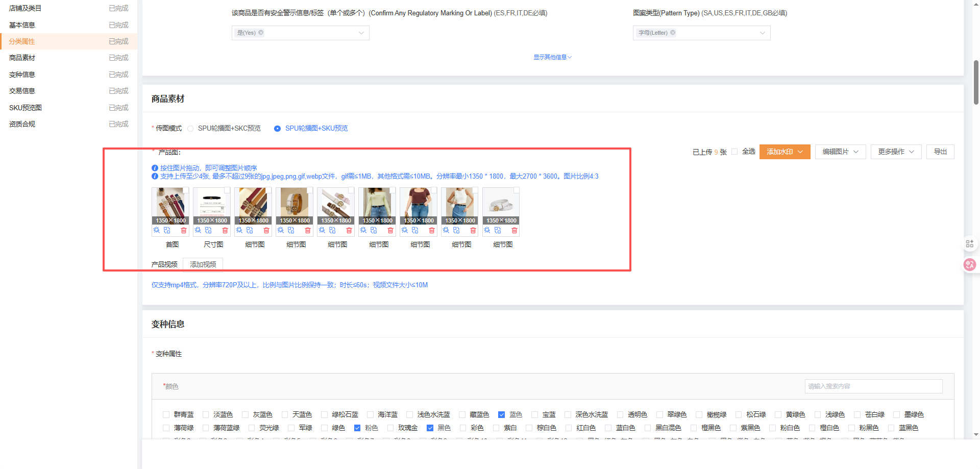This screenshot has width=980, height=469.
Task: Click the 添加视频 button
Action: coord(203,264)
